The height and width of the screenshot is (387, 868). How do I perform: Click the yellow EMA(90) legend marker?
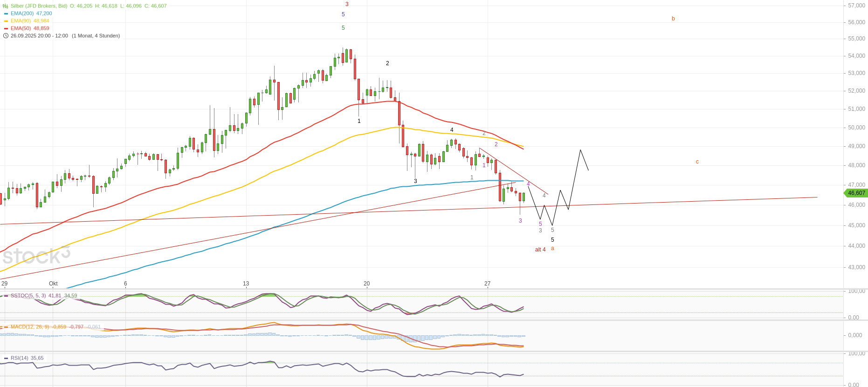click(6, 21)
